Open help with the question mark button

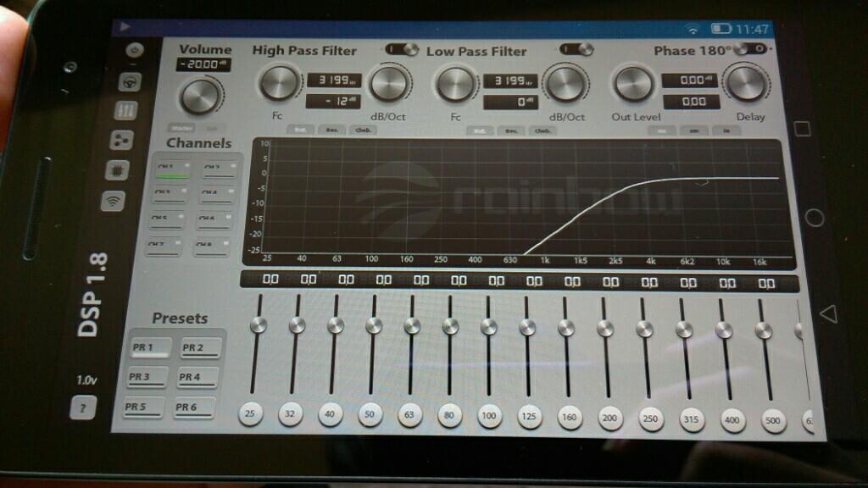(x=83, y=408)
